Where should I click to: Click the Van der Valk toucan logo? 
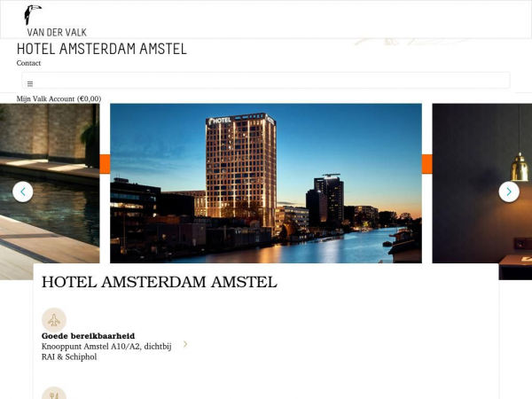point(33,14)
